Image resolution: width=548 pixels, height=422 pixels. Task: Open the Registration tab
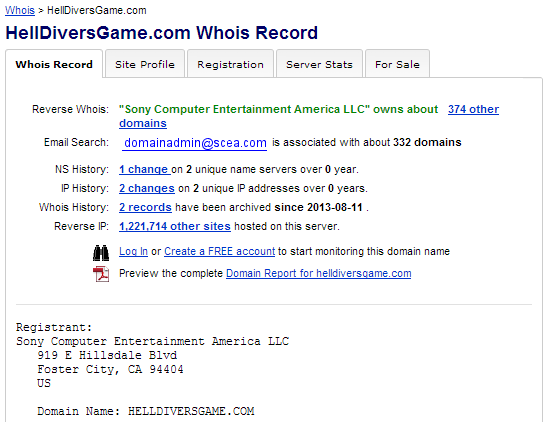click(x=230, y=64)
